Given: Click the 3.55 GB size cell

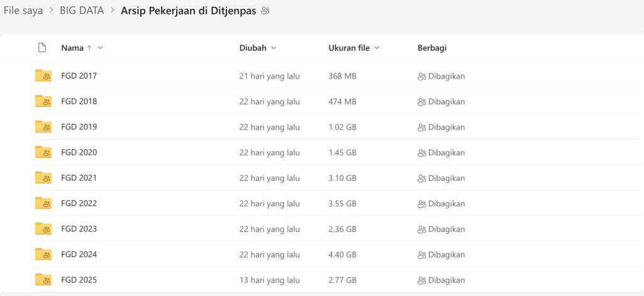Looking at the screenshot, I should (342, 204).
